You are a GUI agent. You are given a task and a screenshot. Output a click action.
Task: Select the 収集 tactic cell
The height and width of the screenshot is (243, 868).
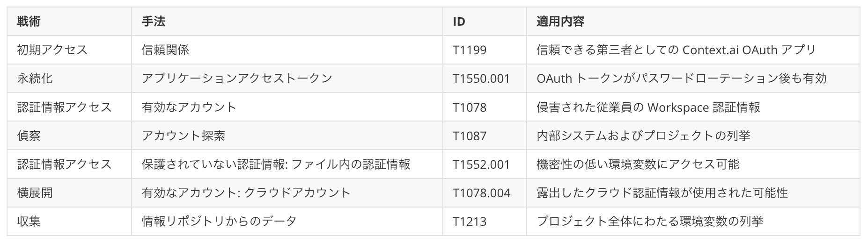click(29, 222)
